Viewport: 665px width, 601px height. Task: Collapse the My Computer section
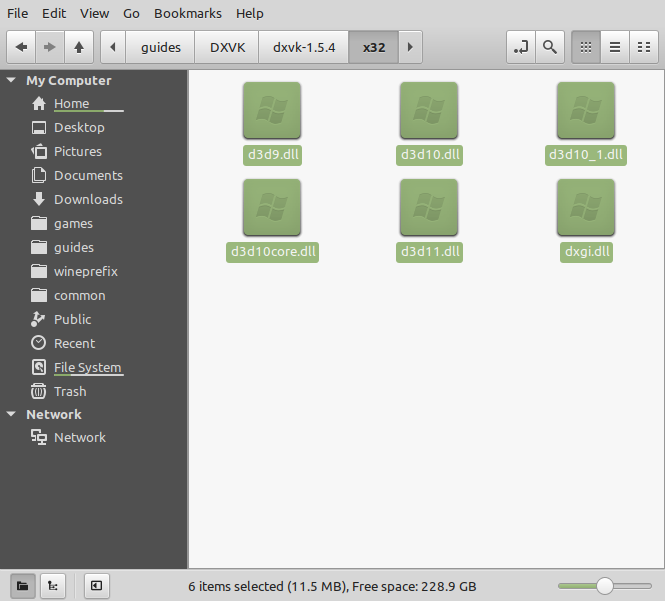pos(11,80)
